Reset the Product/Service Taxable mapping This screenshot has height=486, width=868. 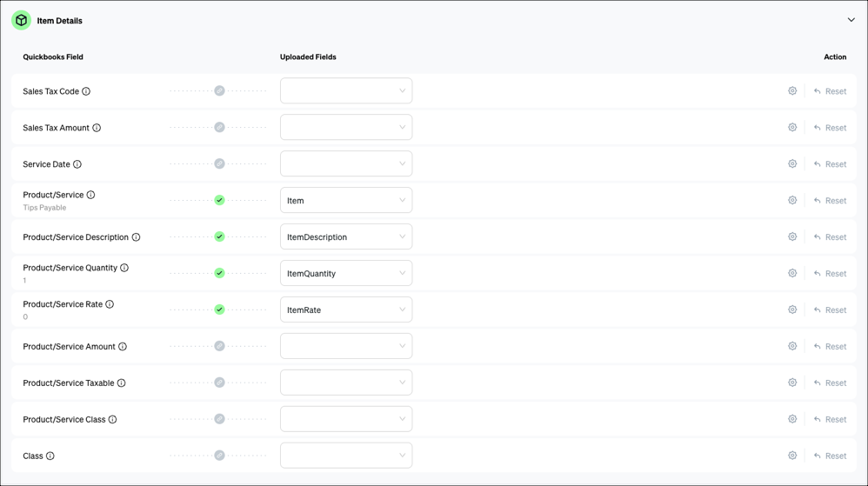click(x=830, y=383)
